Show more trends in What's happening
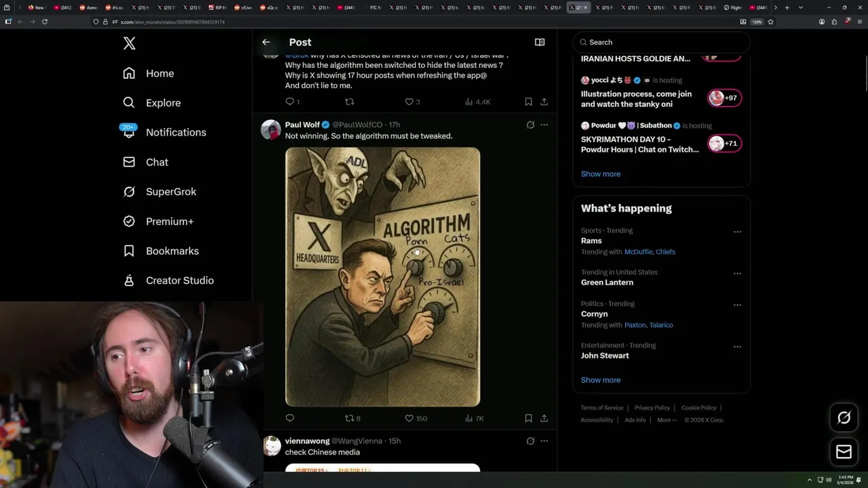868x488 pixels. [600, 380]
